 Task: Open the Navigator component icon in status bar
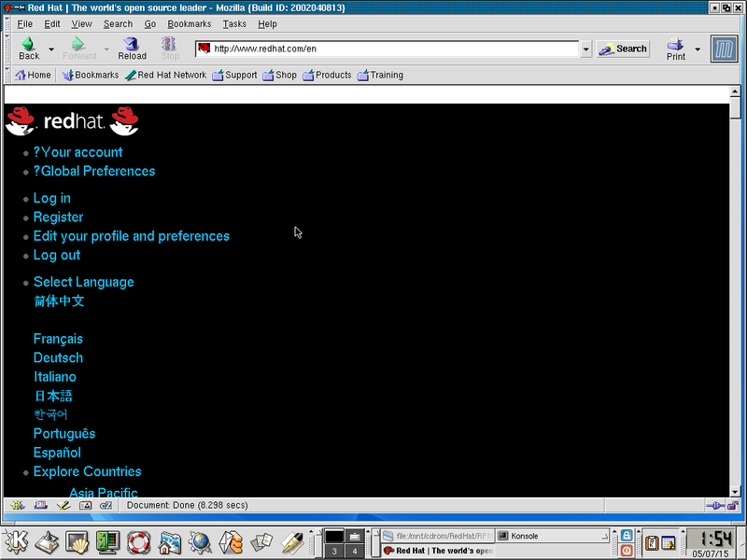pyautogui.click(x=18, y=505)
